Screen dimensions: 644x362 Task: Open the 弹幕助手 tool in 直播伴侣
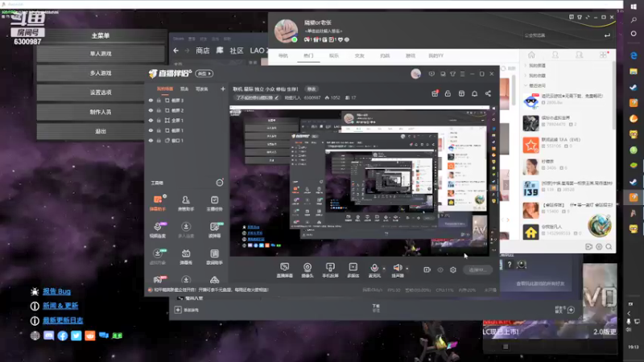click(x=157, y=203)
